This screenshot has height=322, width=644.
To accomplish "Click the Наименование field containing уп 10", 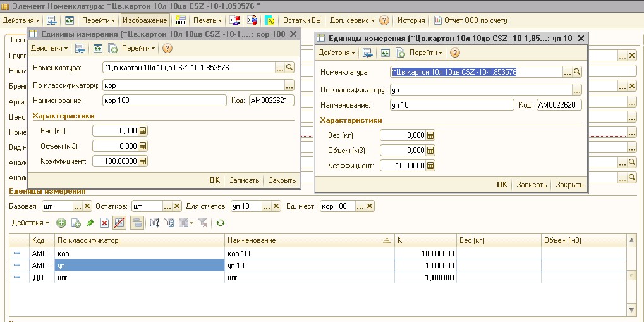I will point(451,105).
